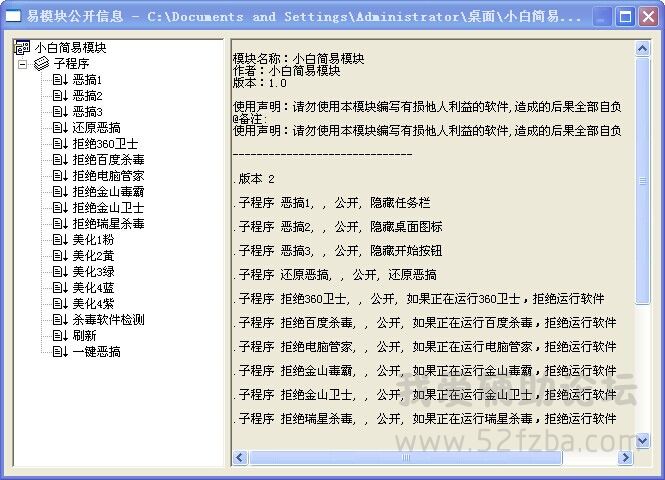Click the subroutine icon next to 恶搞1

[60, 80]
